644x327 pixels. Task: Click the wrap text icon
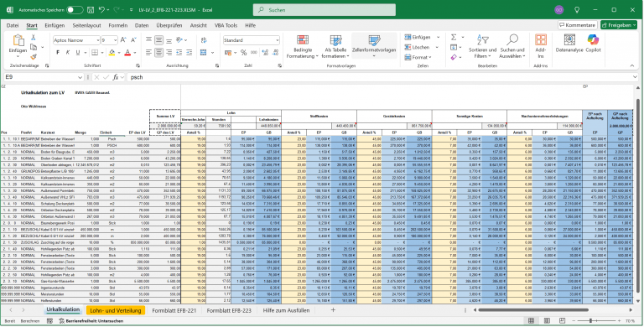point(205,40)
